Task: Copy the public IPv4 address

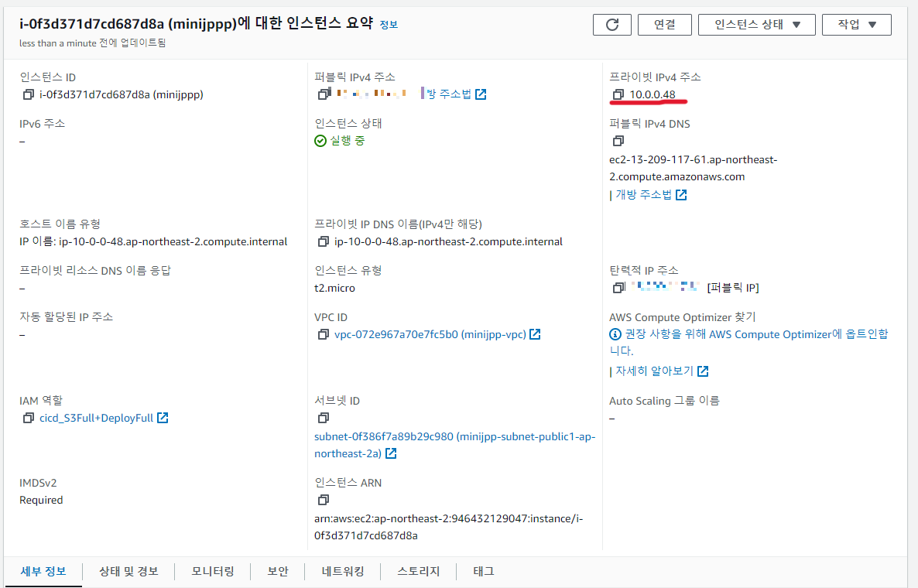Action: 324,94
